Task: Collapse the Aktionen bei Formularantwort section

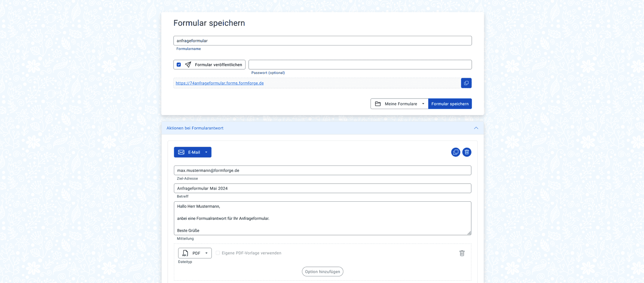Action: coord(476,128)
